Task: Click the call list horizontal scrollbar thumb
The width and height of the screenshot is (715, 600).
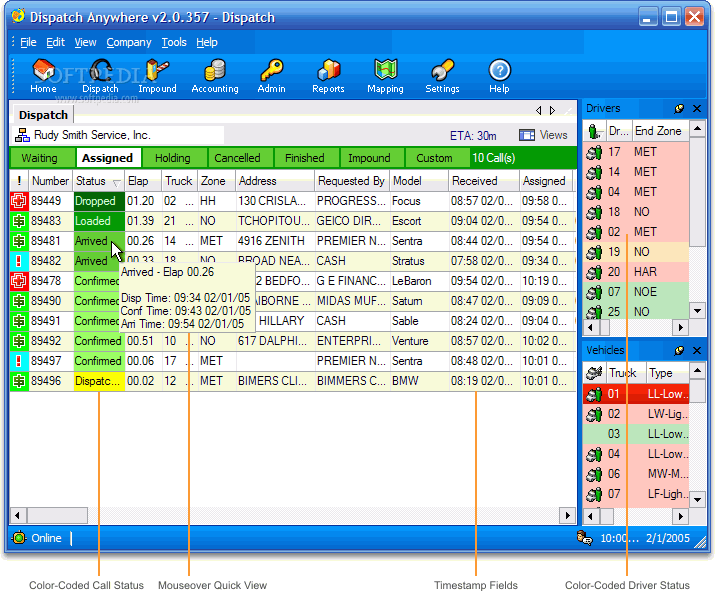Action: pos(57,516)
